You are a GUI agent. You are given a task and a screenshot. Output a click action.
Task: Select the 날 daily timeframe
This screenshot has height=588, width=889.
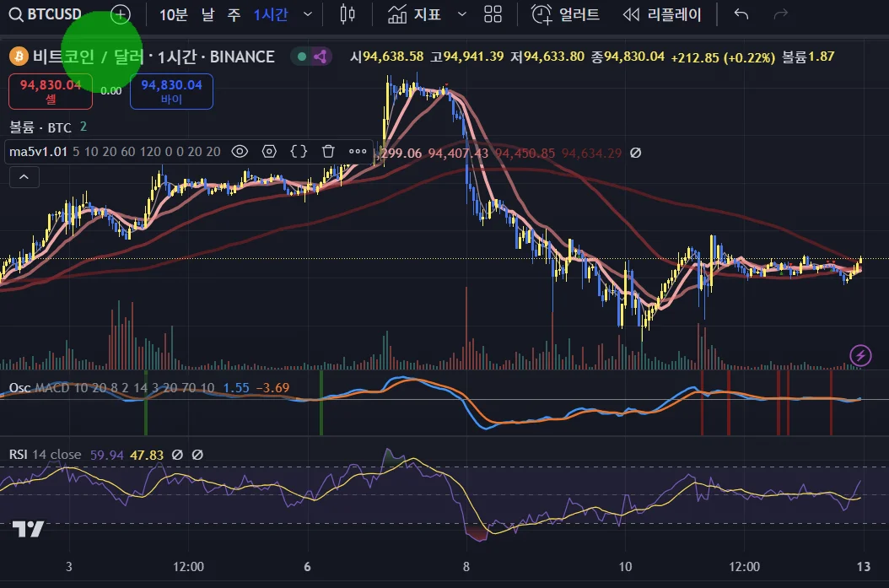[207, 14]
